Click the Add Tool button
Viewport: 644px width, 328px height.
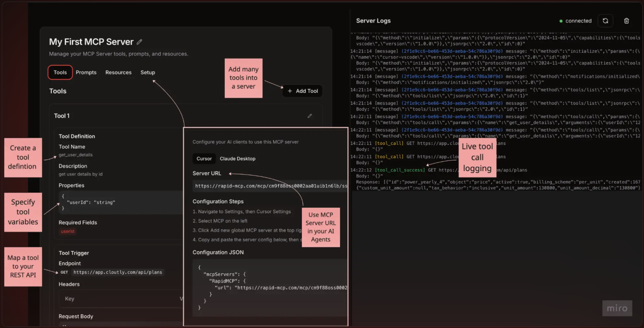(302, 91)
